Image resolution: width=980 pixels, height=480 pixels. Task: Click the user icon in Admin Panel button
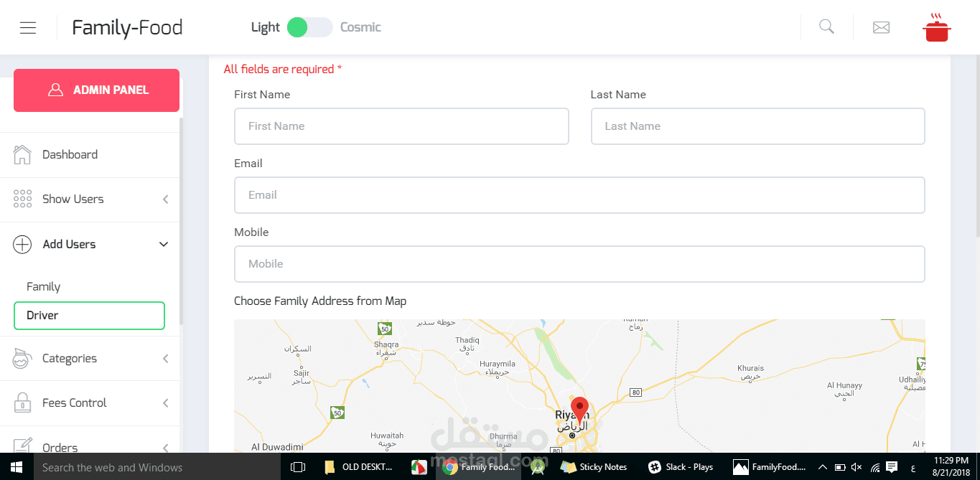click(55, 90)
